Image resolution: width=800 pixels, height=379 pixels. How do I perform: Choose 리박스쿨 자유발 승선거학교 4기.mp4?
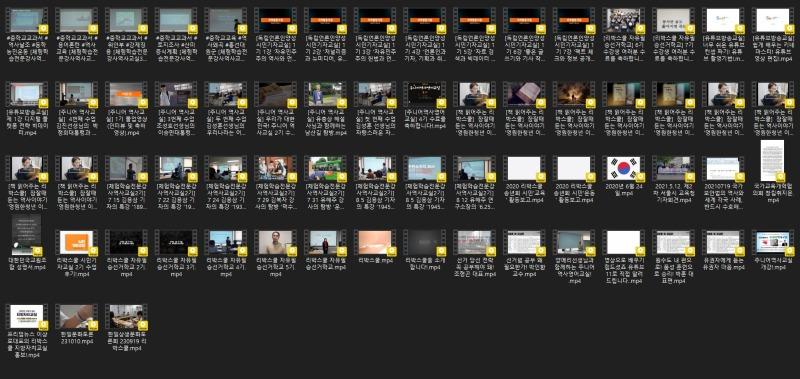coord(226,252)
